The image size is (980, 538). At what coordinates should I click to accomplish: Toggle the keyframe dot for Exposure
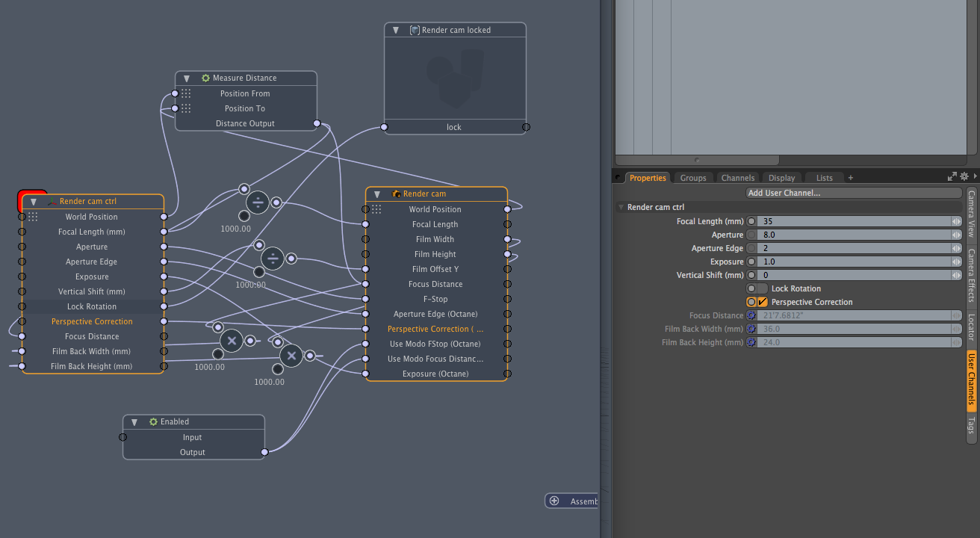pyautogui.click(x=751, y=262)
